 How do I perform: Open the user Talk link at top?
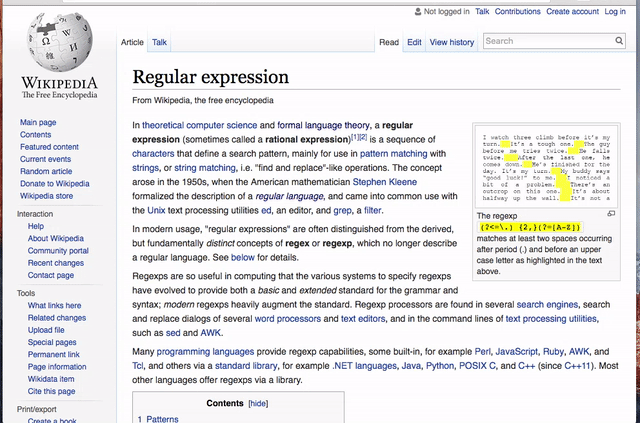[482, 11]
